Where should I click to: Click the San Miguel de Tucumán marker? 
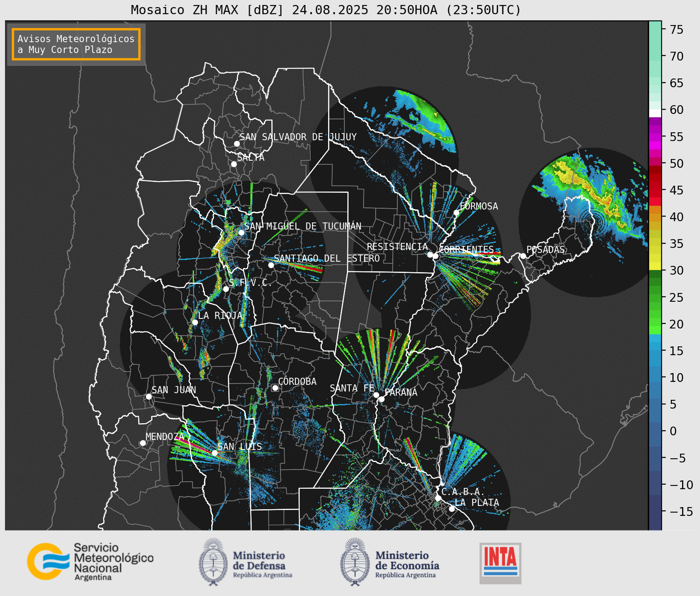(x=241, y=232)
